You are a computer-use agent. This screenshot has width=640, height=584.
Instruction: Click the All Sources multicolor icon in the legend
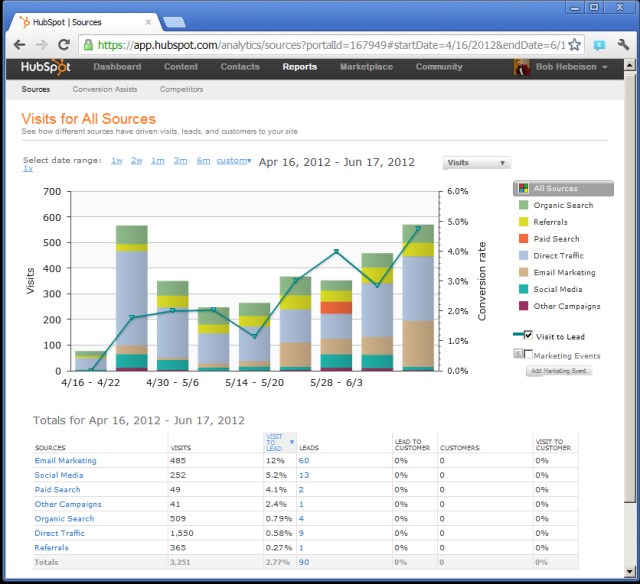tap(521, 188)
